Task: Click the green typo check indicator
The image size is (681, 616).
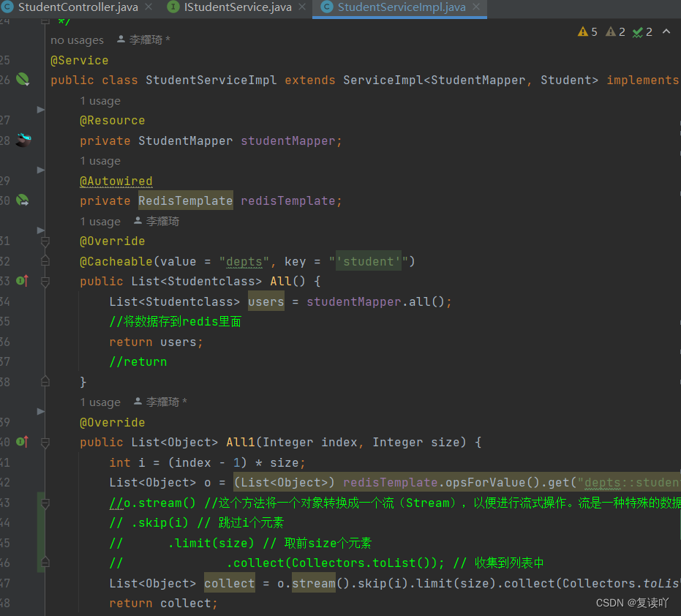Action: [x=642, y=31]
